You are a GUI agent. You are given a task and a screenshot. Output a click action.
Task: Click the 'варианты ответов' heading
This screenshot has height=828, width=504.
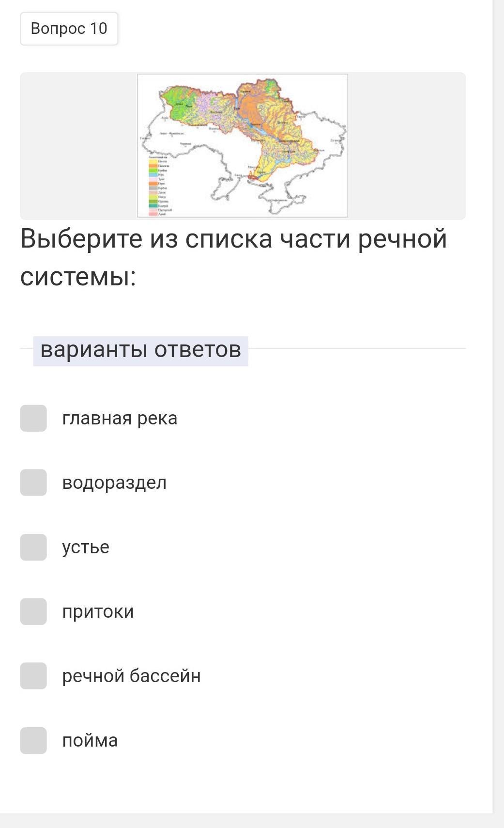click(x=140, y=350)
